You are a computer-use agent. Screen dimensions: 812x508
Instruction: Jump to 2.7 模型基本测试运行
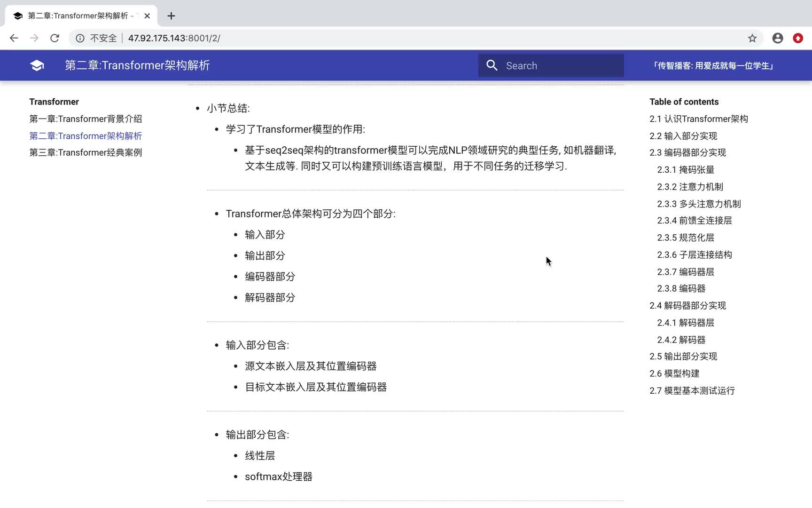692,390
